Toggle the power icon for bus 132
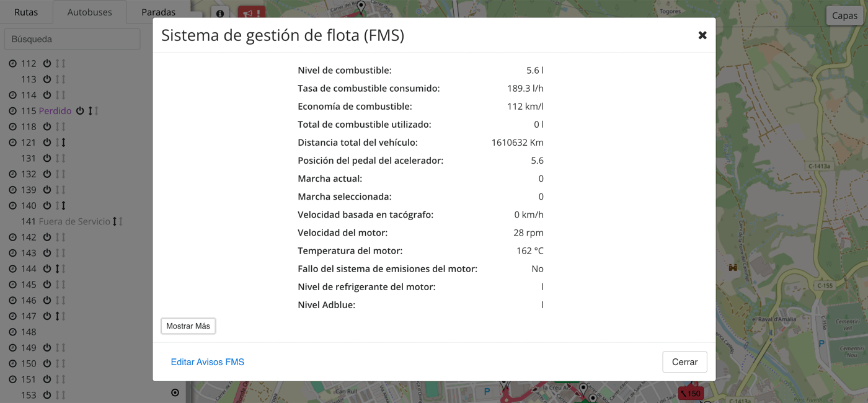This screenshot has width=868, height=403. point(47,174)
